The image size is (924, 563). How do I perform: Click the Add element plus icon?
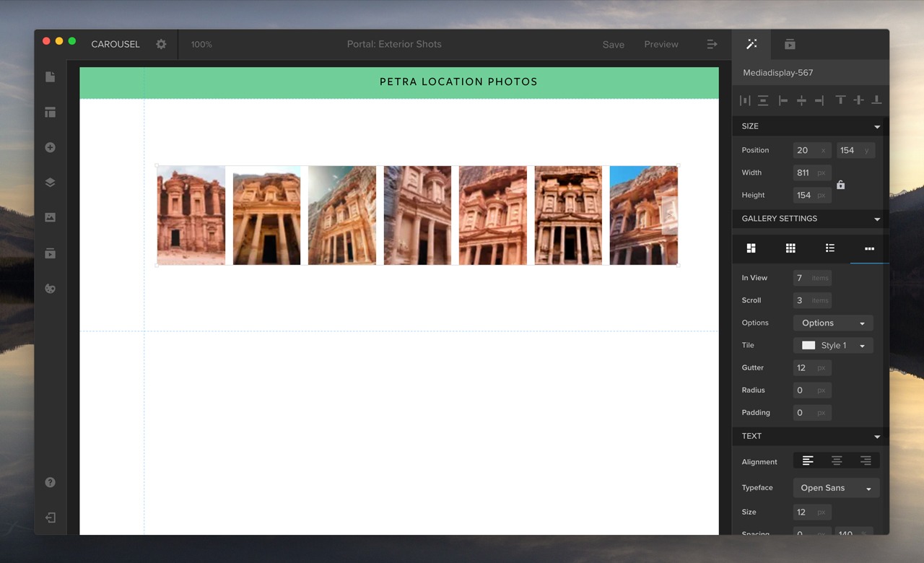point(50,147)
